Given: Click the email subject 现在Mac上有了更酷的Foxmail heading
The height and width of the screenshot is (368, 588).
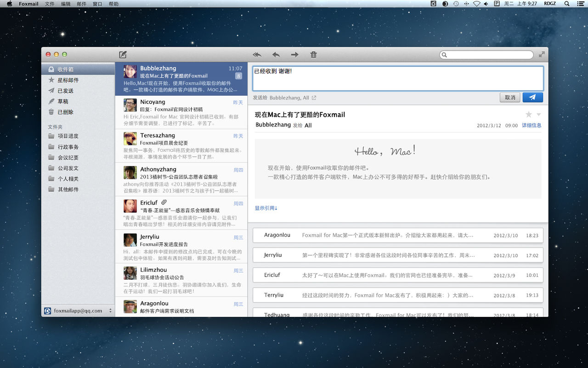Looking at the screenshot, I should (x=300, y=115).
